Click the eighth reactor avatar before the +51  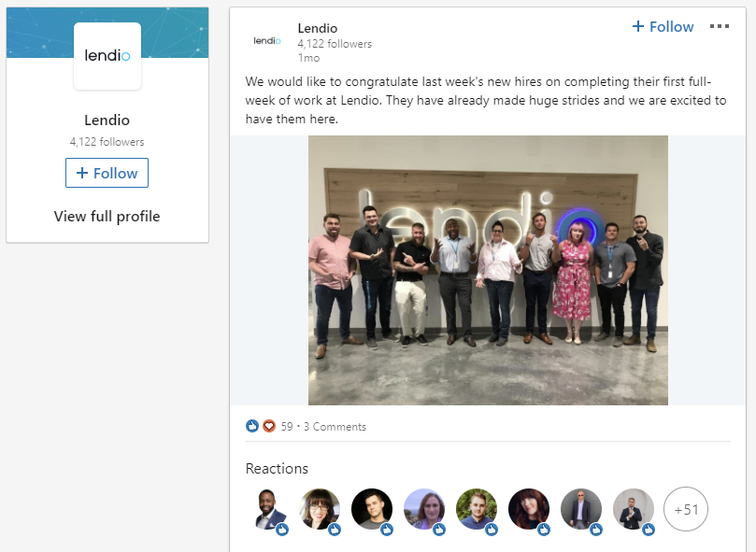633,509
